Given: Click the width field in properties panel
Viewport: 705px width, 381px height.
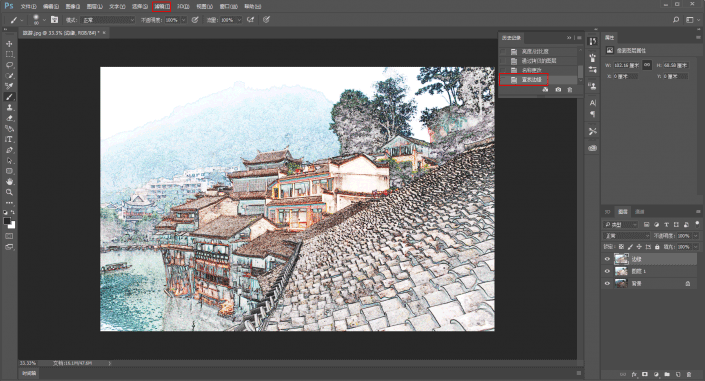Looking at the screenshot, I should click(x=627, y=65).
